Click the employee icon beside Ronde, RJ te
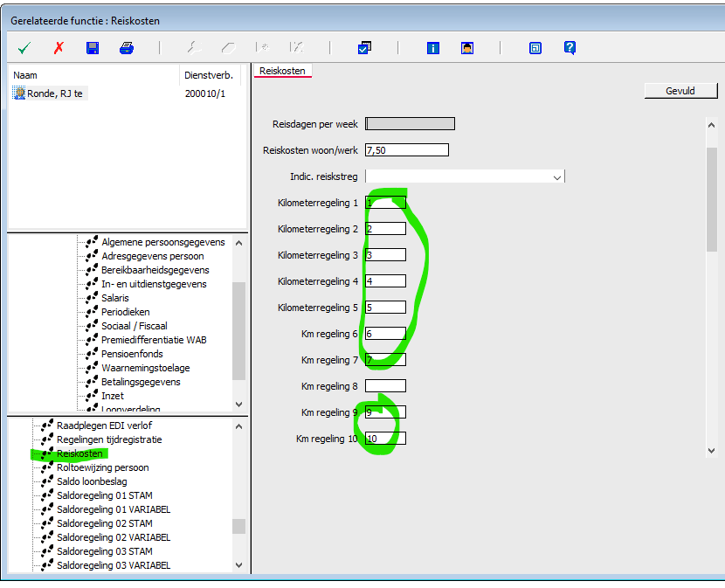Image resolution: width=725 pixels, height=588 pixels. click(19, 93)
